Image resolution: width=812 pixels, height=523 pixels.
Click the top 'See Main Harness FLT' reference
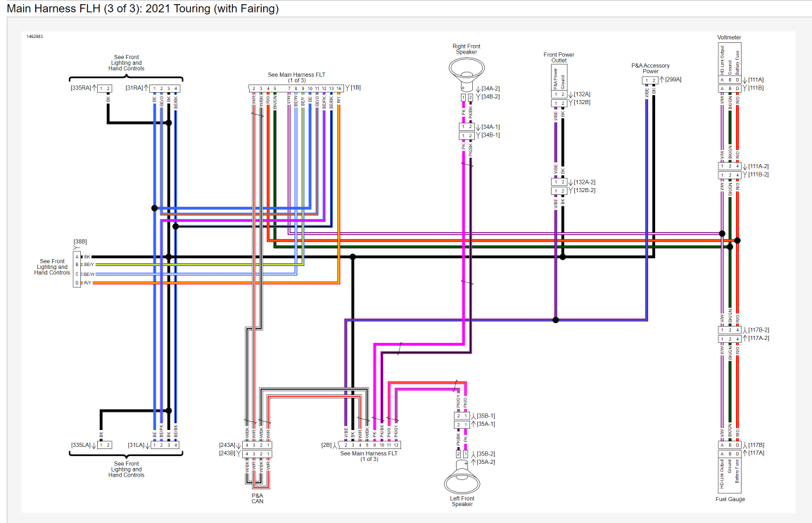pos(296,77)
